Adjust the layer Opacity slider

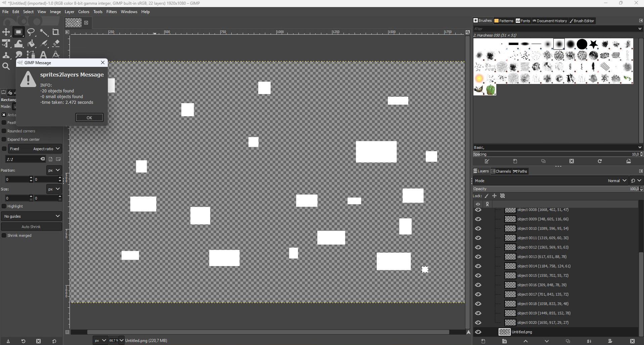(556, 189)
